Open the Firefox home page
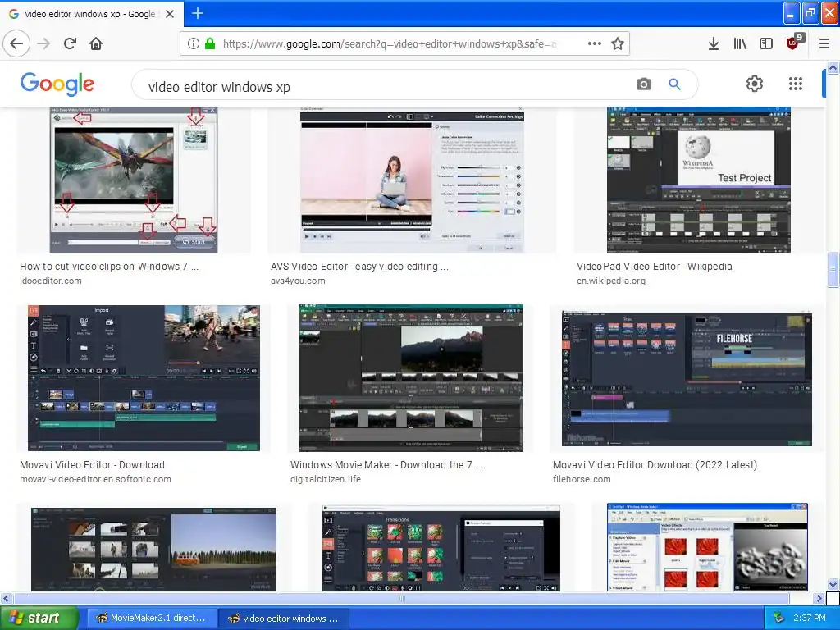The width and height of the screenshot is (840, 630). point(96,43)
